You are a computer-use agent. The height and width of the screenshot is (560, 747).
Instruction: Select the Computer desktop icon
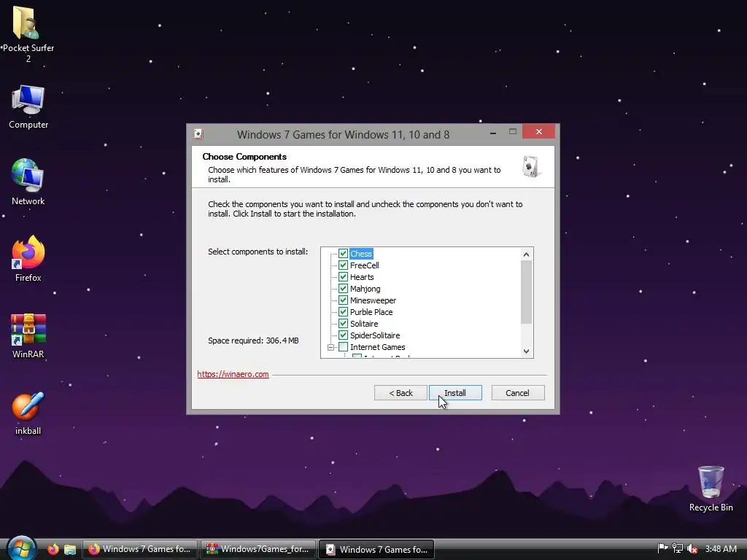click(28, 106)
